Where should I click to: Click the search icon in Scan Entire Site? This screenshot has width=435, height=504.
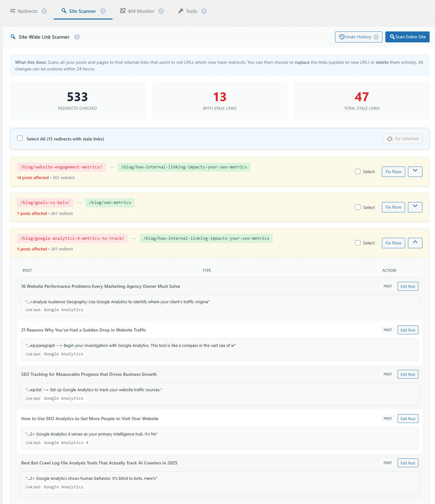pyautogui.click(x=392, y=37)
